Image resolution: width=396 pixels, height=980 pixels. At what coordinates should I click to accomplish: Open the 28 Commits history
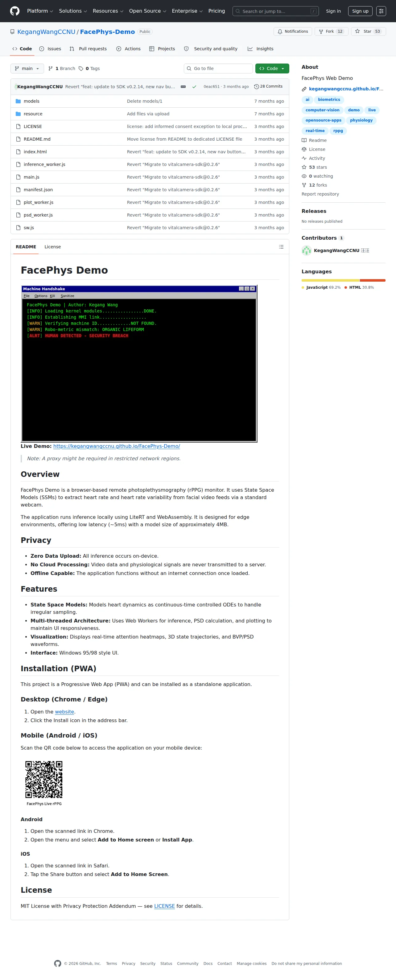click(x=268, y=86)
